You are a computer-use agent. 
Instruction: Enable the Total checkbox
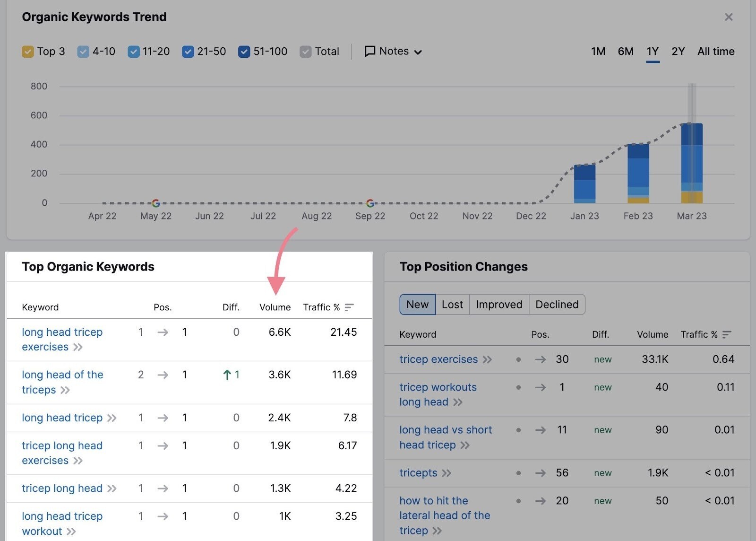pos(305,51)
